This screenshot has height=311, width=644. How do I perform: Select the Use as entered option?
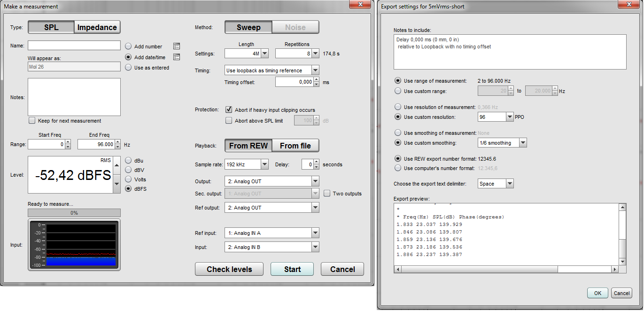[x=128, y=68]
